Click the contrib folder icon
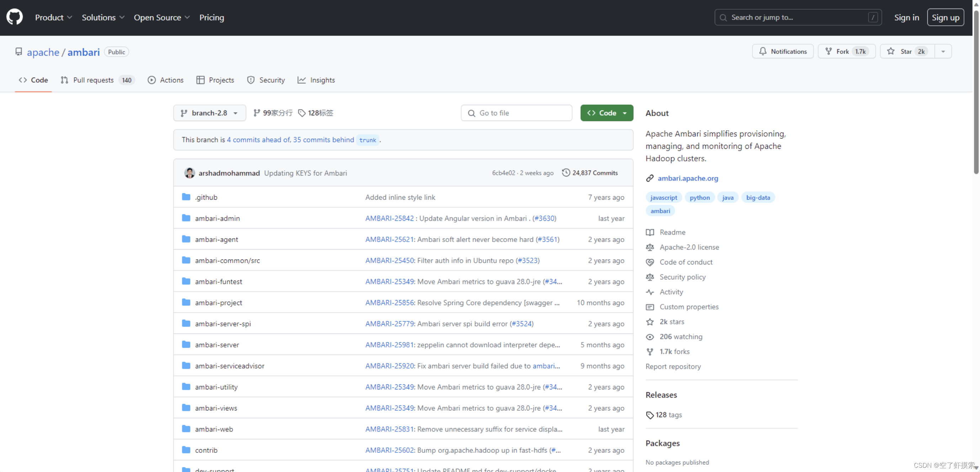This screenshot has height=472, width=980. [x=186, y=450]
